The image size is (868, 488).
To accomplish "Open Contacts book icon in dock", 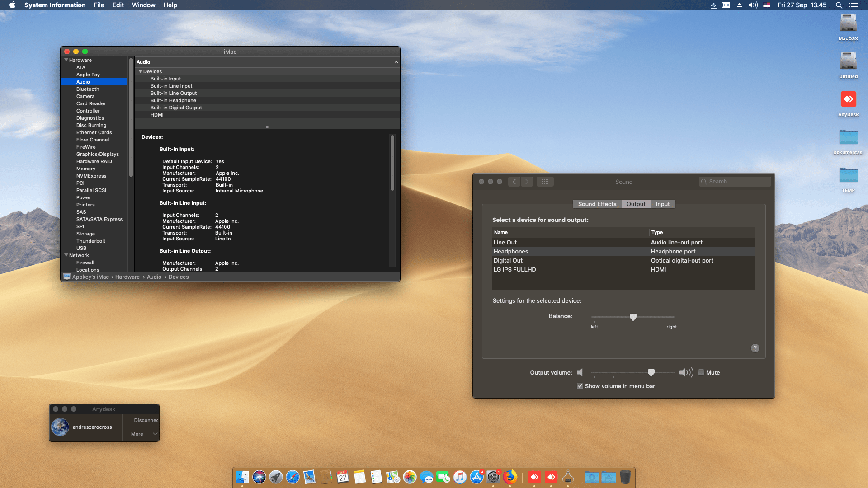I will click(x=326, y=477).
